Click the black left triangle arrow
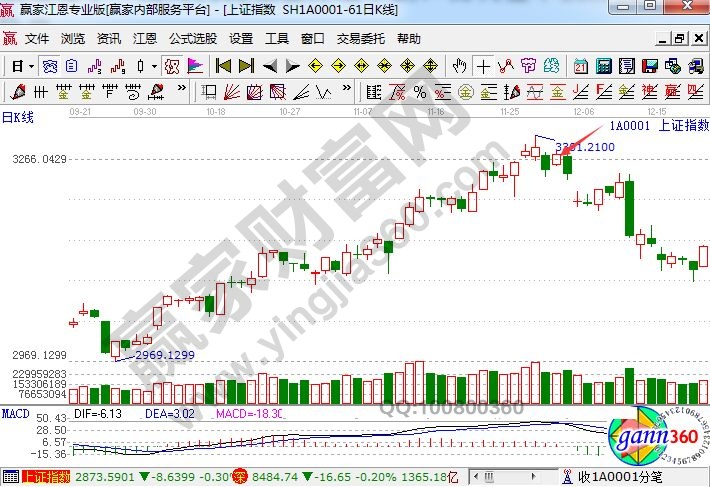The width and height of the screenshot is (710, 487). (269, 66)
